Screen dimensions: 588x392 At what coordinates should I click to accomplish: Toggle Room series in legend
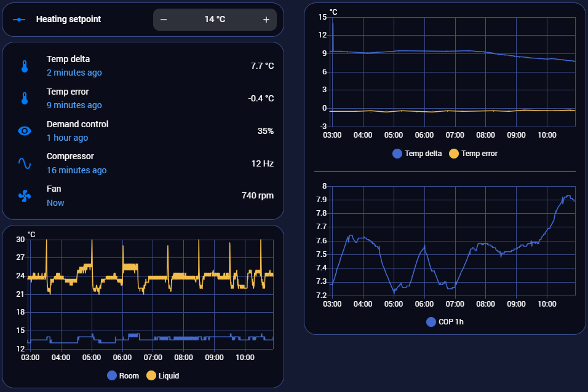pos(124,375)
